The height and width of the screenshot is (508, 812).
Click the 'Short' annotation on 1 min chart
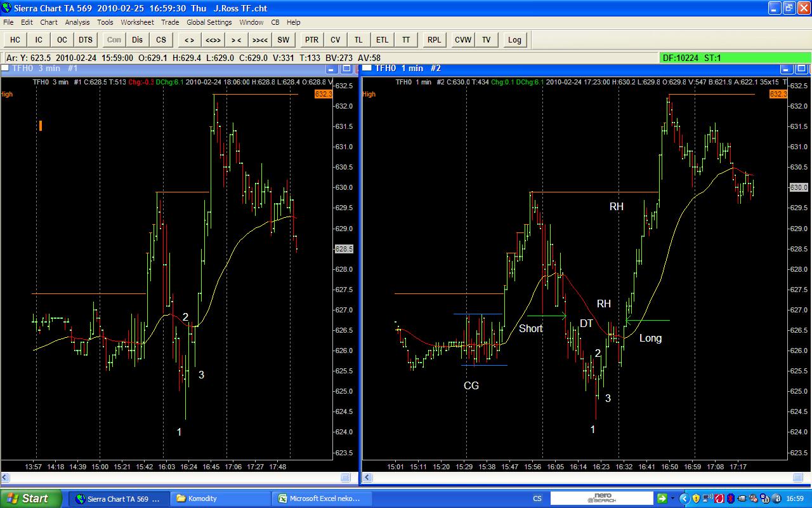[x=531, y=328]
